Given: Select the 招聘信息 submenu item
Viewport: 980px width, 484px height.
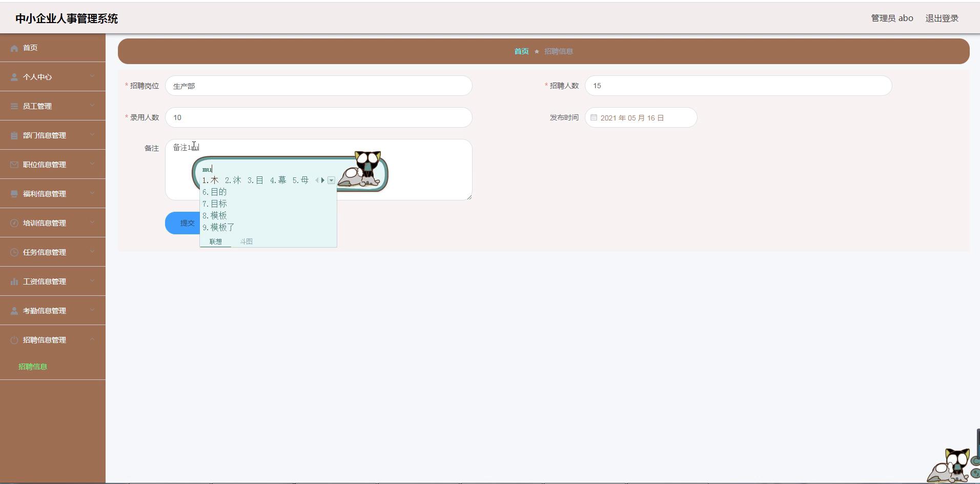Looking at the screenshot, I should click(33, 367).
